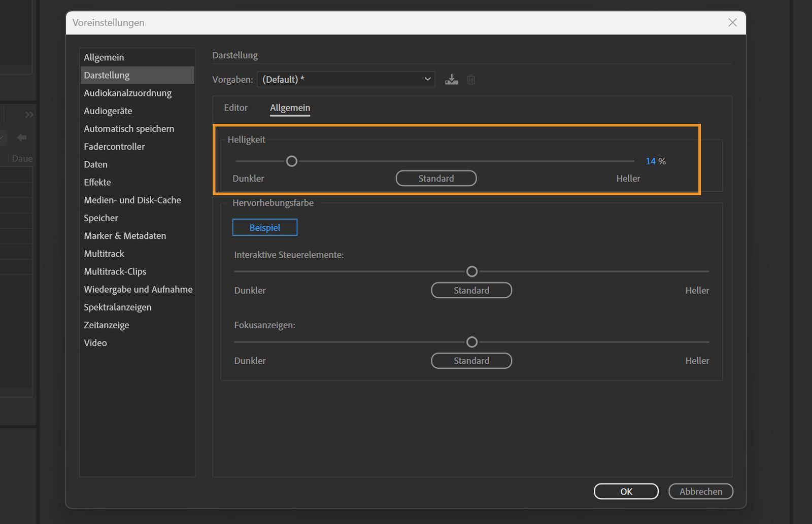Switch to the Editor tab
Screen dimensions: 812x524
[235, 108]
